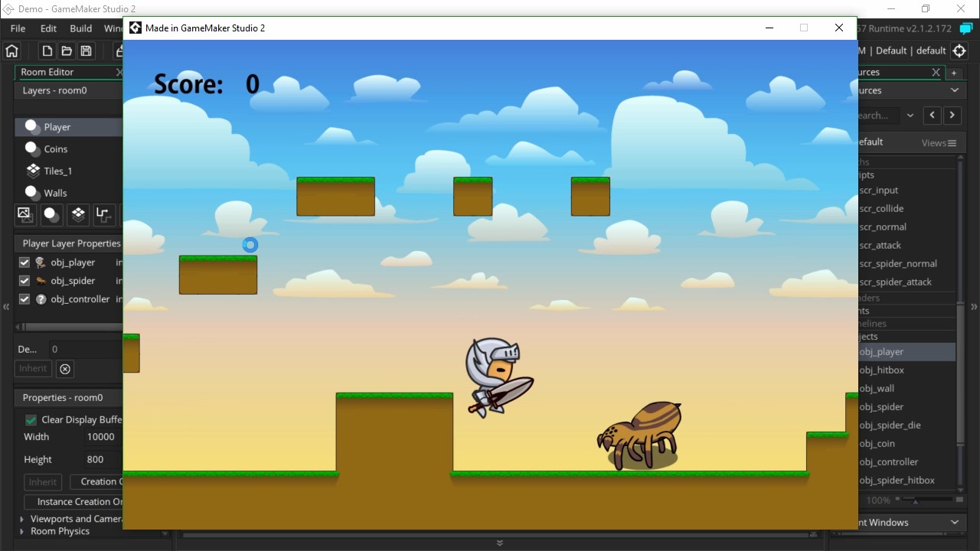Screen dimensions: 980x551
Task: Add a new instance layer
Action: click(51, 215)
